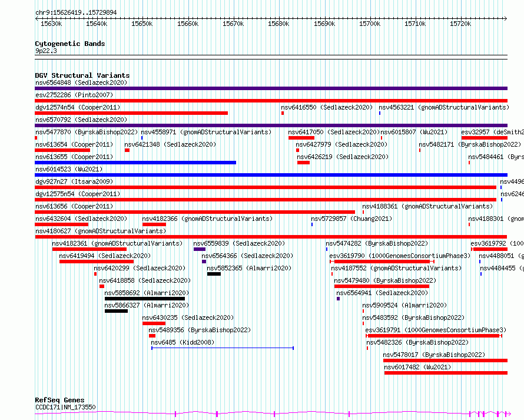Viewport: 524px width, 420px height.
Task: Click the black nsv5852365 (Almarri2020) bar
Action: [214, 274]
